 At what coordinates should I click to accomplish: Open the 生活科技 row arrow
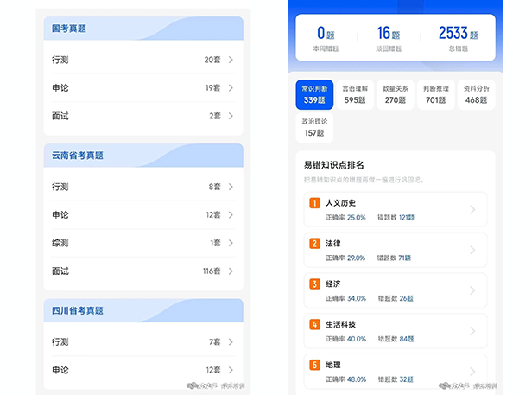click(472, 330)
